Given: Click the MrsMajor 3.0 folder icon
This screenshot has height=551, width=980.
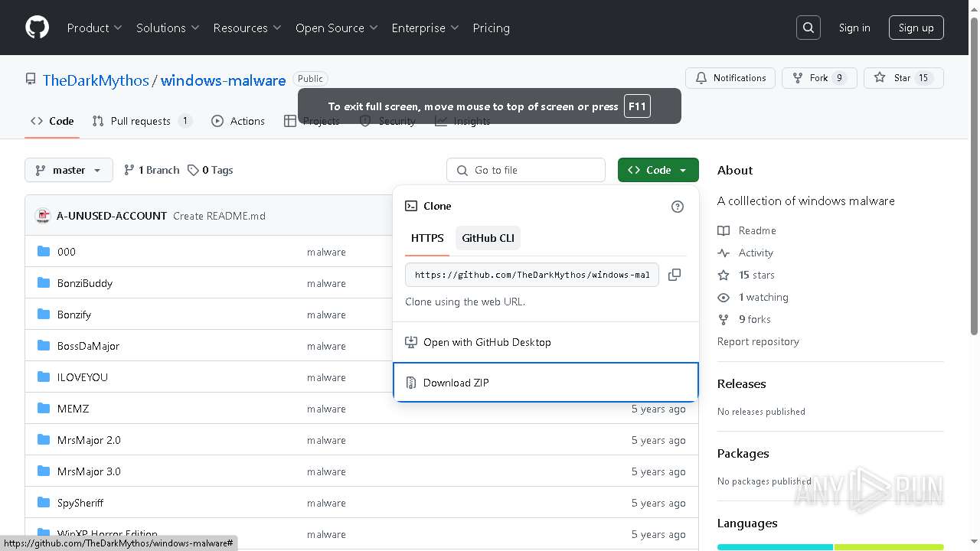Looking at the screenshot, I should (44, 471).
